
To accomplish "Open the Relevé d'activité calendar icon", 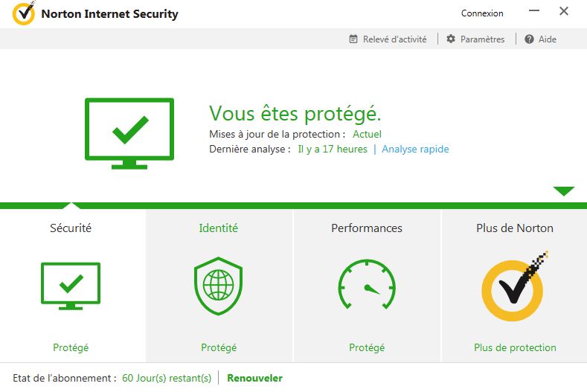I will pyautogui.click(x=353, y=39).
